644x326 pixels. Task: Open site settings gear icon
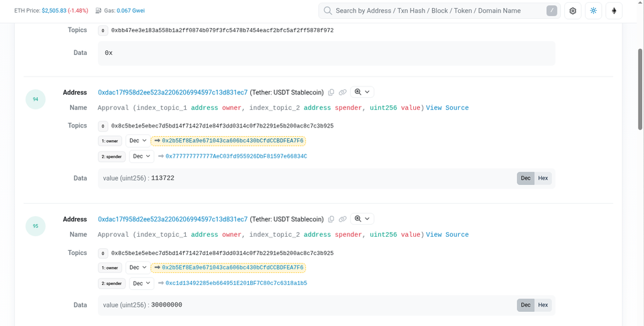click(x=572, y=11)
